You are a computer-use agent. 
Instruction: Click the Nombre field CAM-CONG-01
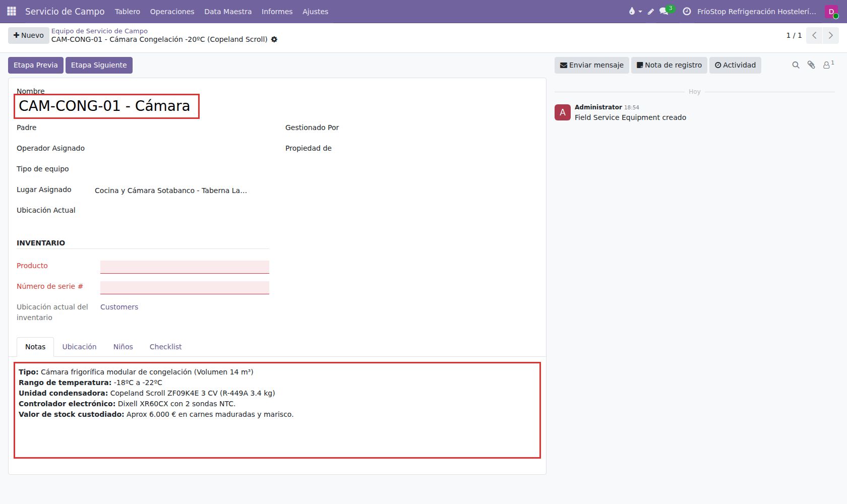tap(106, 106)
